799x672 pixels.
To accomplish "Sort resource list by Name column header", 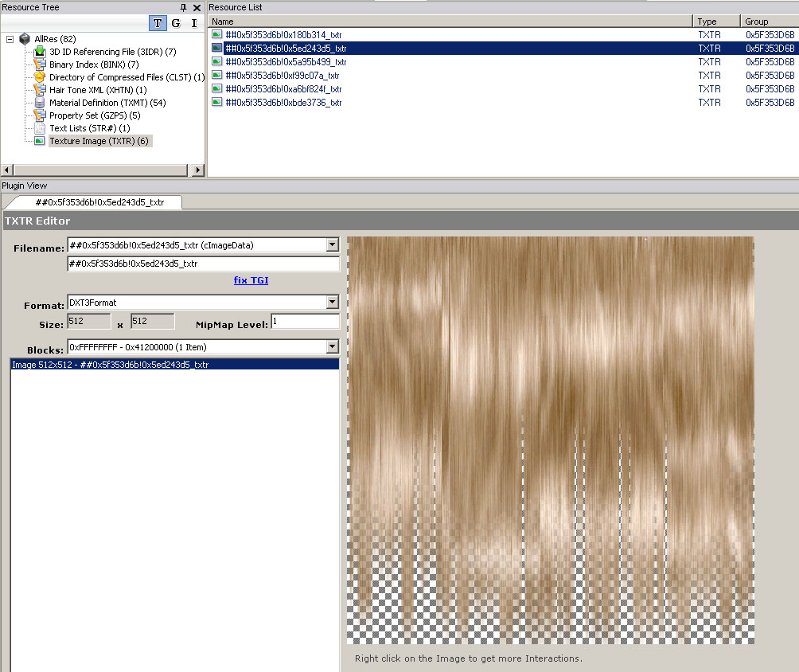I will [x=450, y=21].
